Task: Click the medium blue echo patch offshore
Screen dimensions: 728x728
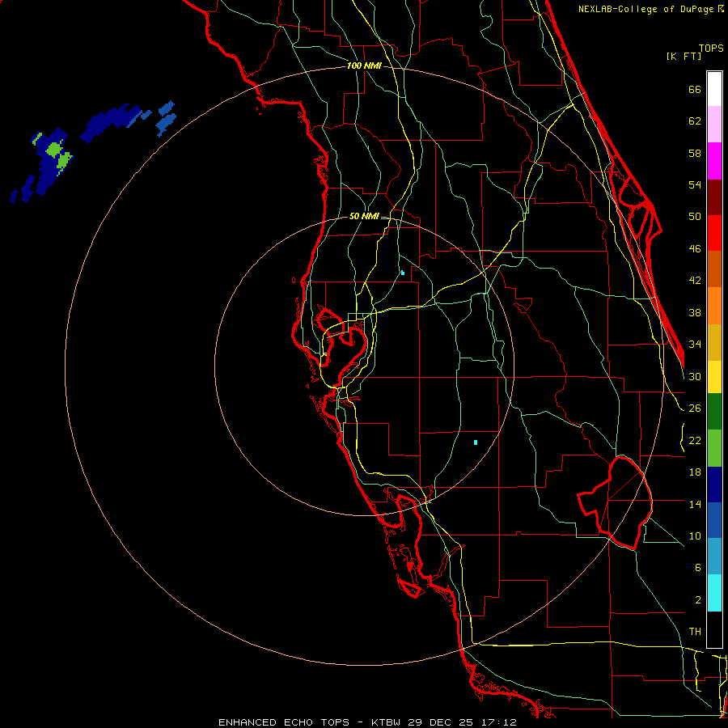Action: (x=167, y=118)
